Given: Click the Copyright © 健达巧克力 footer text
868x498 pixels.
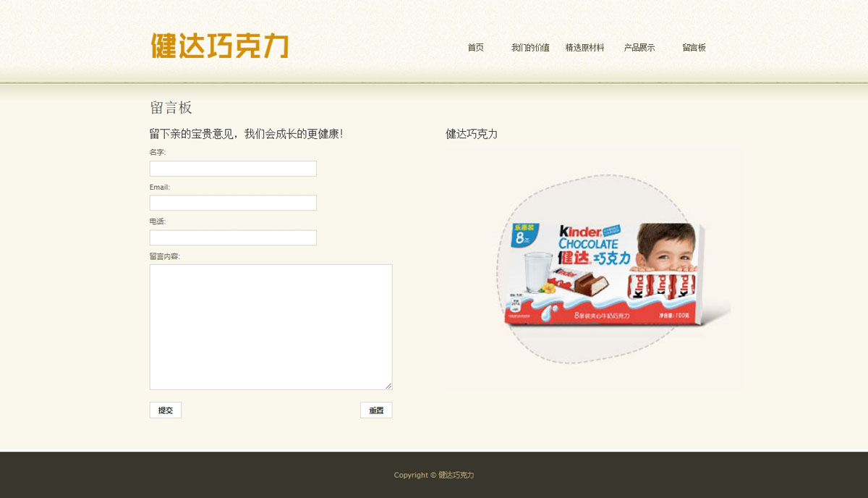Looking at the screenshot, I should (434, 476).
